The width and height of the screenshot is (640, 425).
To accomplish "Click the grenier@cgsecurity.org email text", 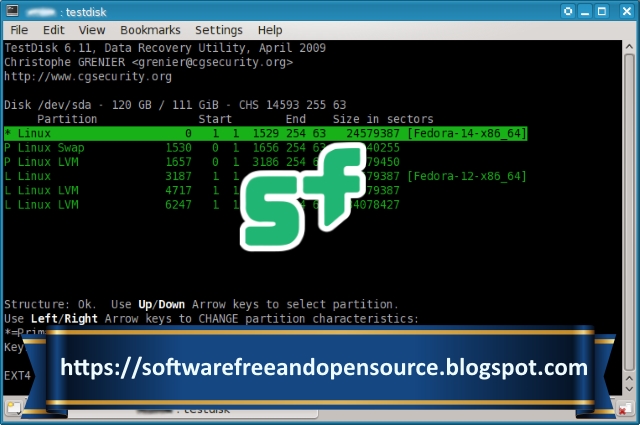I will pyautogui.click(x=212, y=62).
